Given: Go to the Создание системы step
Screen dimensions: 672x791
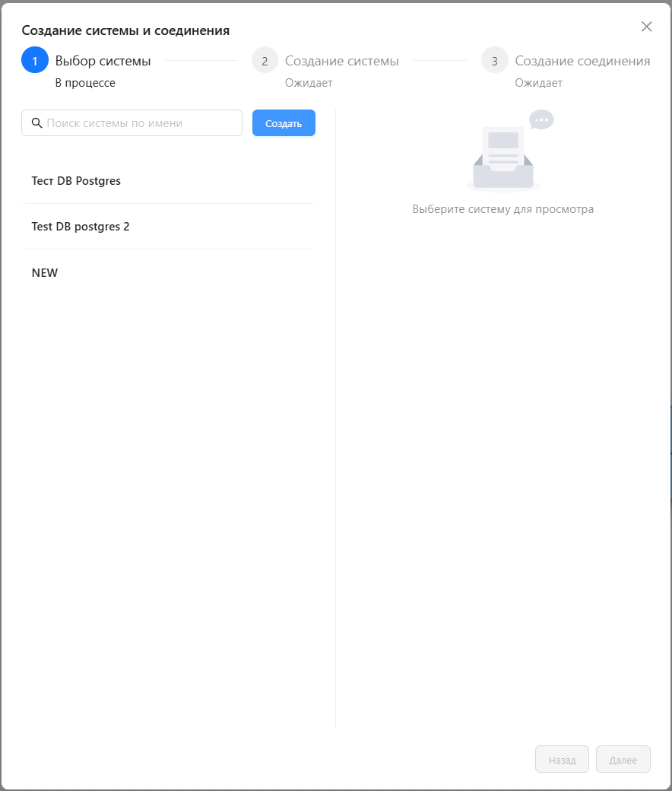Looking at the screenshot, I should [x=342, y=61].
